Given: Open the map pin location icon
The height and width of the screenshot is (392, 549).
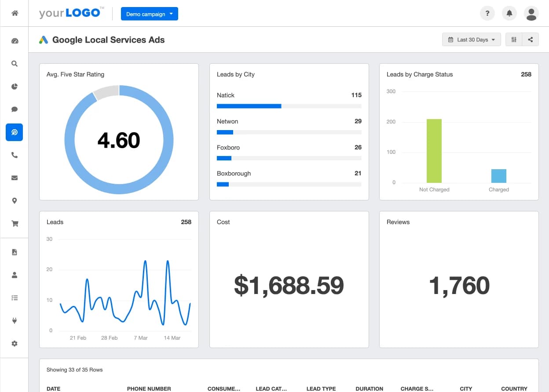Looking at the screenshot, I should [15, 201].
